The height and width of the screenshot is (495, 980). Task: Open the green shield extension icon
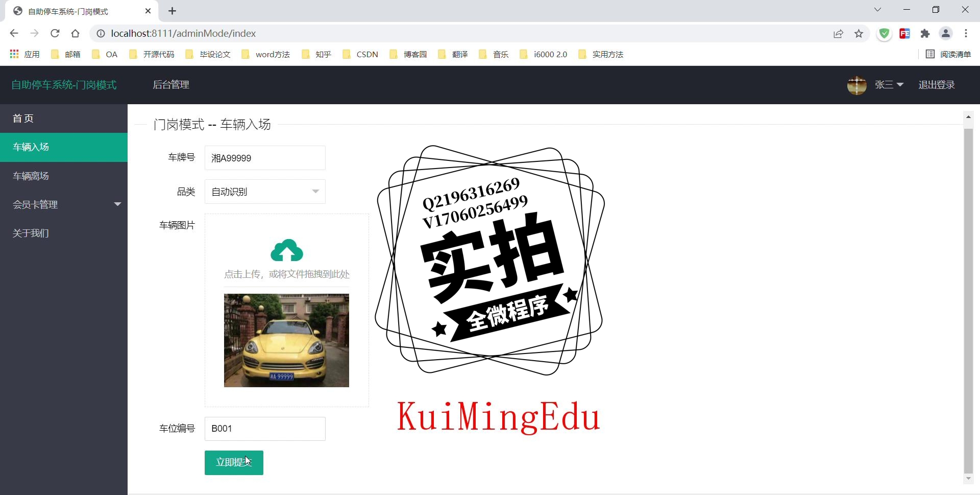coord(885,34)
